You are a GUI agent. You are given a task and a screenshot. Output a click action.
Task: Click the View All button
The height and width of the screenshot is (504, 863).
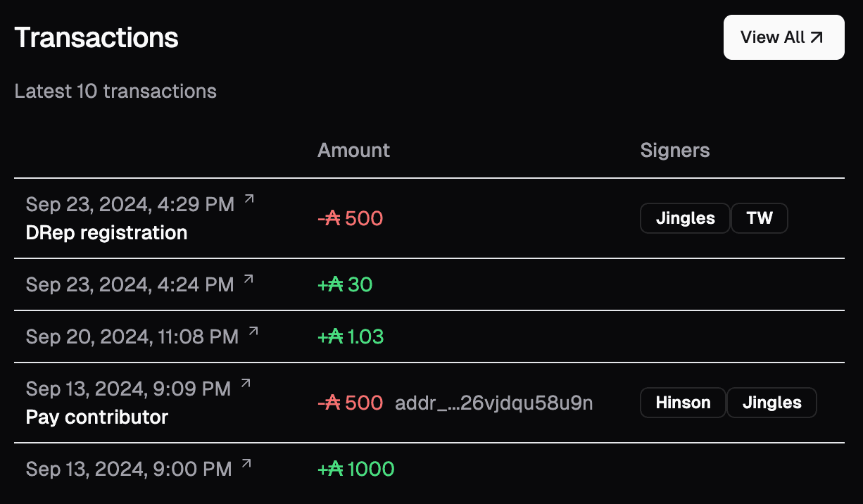[783, 37]
